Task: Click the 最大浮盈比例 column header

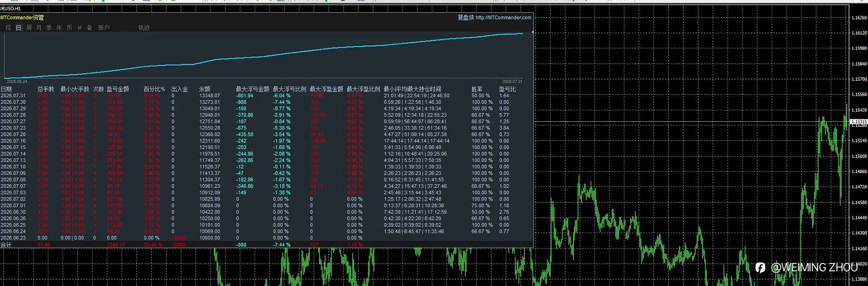Action: (363, 89)
